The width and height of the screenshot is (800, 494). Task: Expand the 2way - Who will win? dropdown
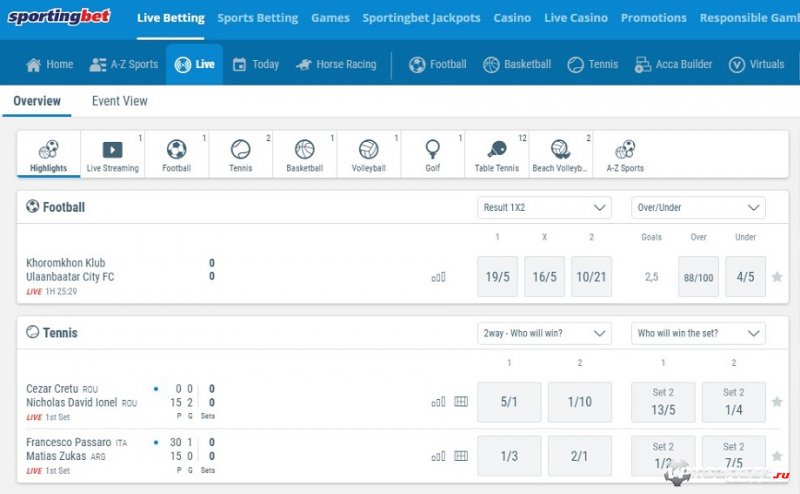coord(544,333)
